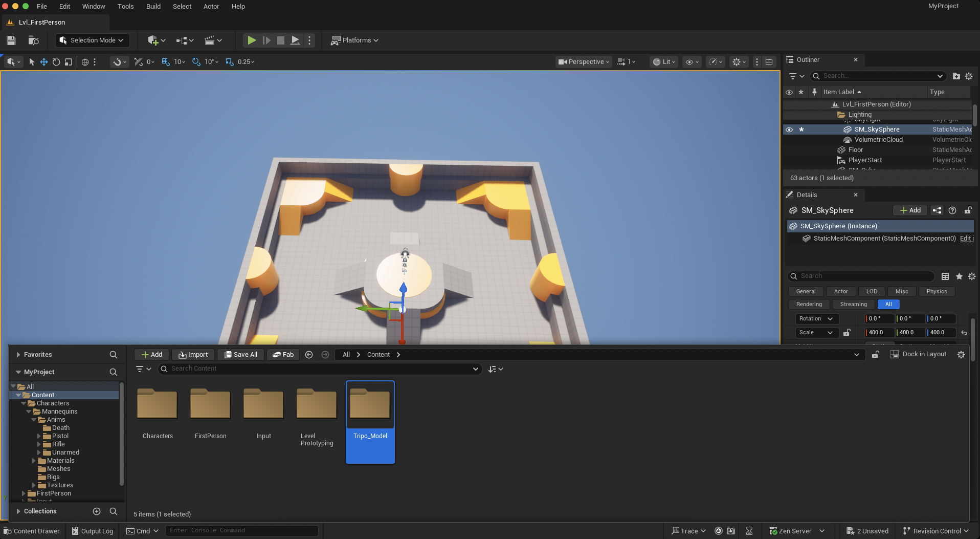Toggle the scale lock ratio icon

pos(847,333)
